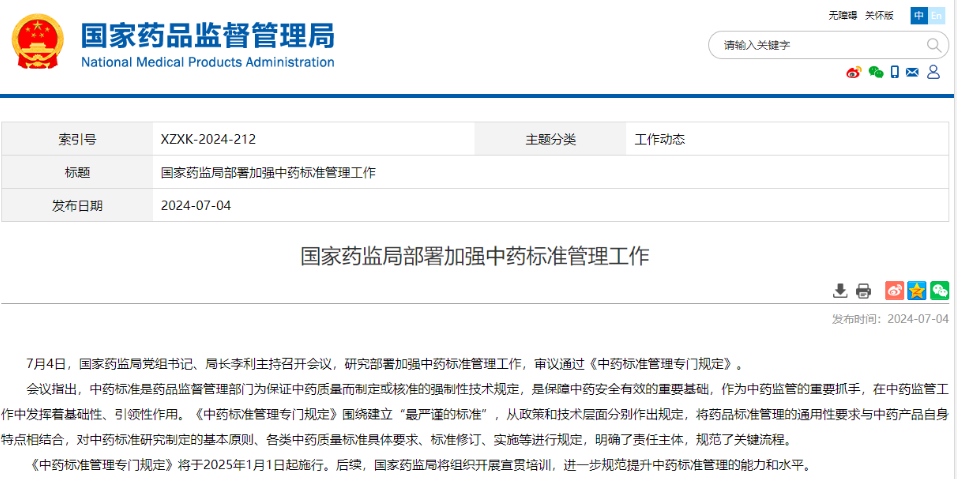
Task: Click the search magnifier icon
Action: tap(935, 45)
